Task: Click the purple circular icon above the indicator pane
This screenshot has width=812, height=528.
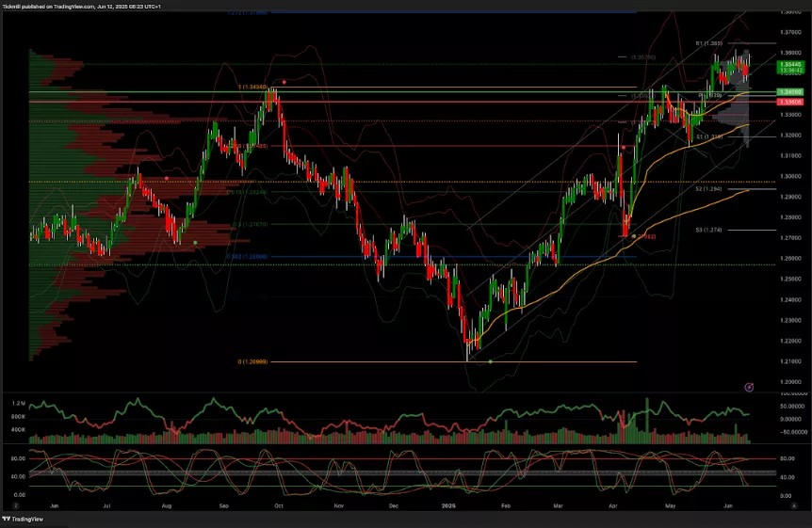Action: point(749,387)
